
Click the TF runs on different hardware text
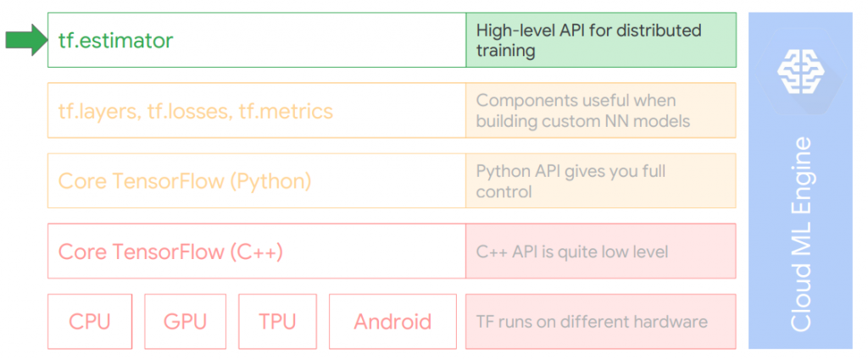592,322
